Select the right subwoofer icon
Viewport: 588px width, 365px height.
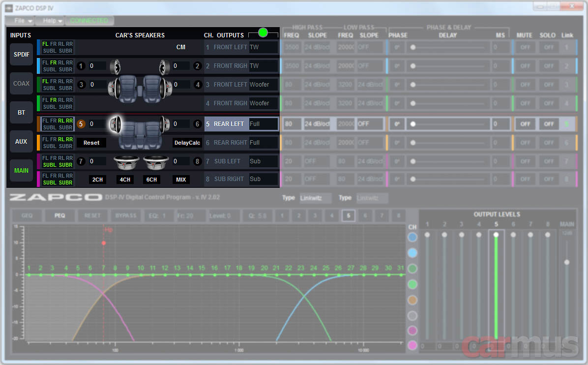(156, 162)
